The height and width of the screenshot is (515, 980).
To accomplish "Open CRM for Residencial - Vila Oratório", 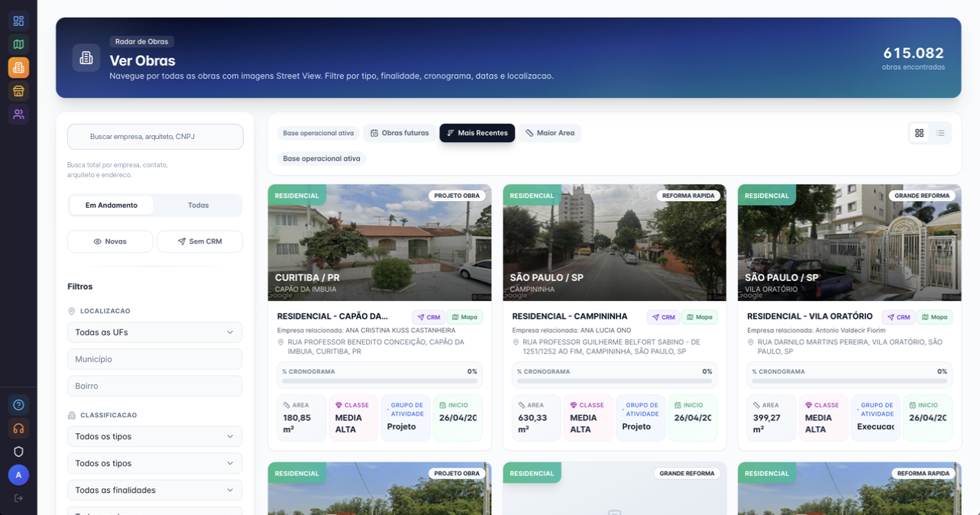I will pos(898,317).
